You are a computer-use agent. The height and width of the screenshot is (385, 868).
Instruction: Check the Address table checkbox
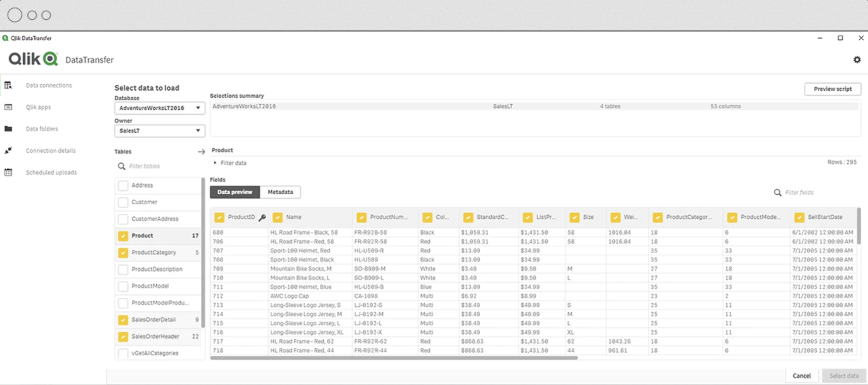coord(123,186)
